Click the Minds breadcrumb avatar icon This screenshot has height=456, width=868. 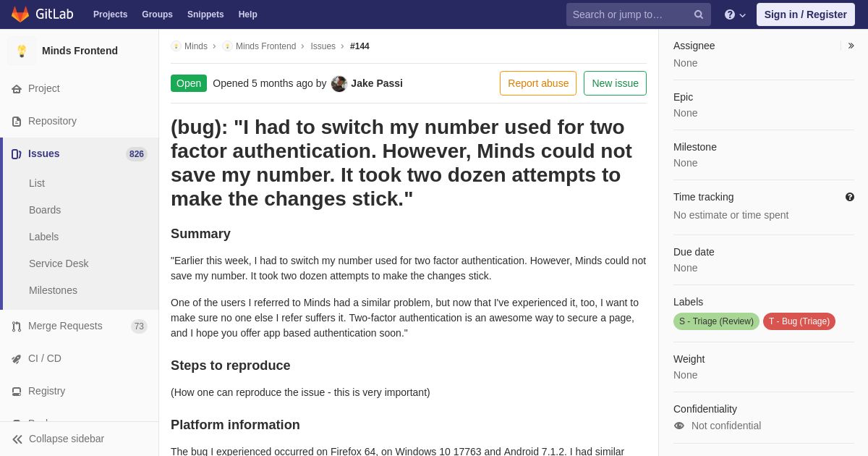coord(176,46)
